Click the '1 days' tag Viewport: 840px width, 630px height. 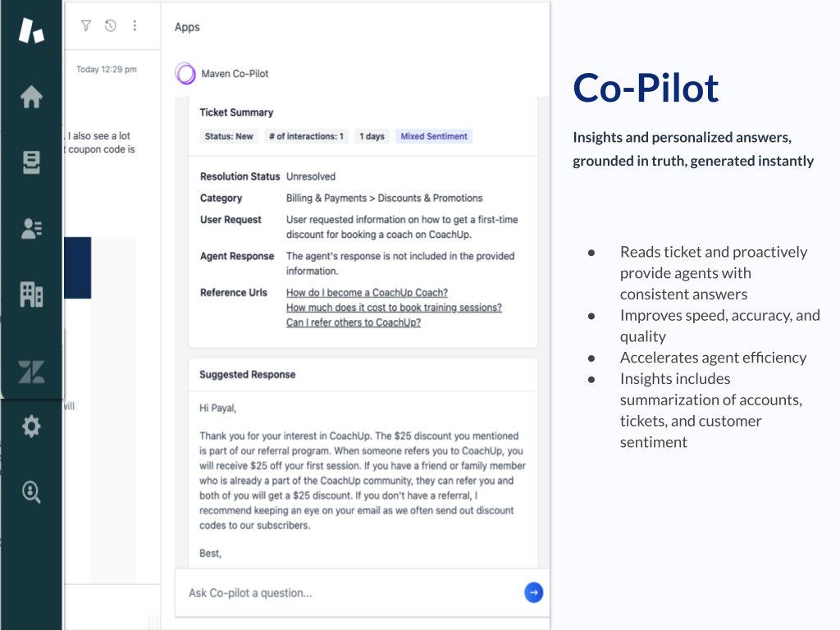click(372, 136)
